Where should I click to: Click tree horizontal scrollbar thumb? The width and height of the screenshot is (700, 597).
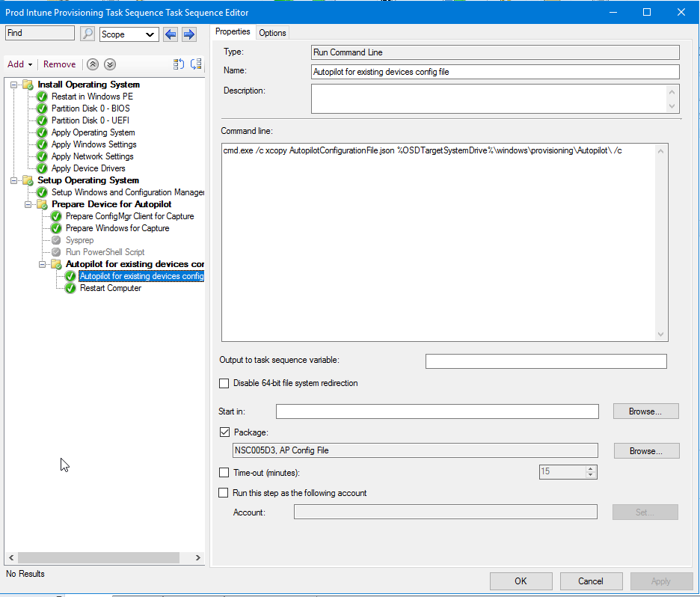99,557
